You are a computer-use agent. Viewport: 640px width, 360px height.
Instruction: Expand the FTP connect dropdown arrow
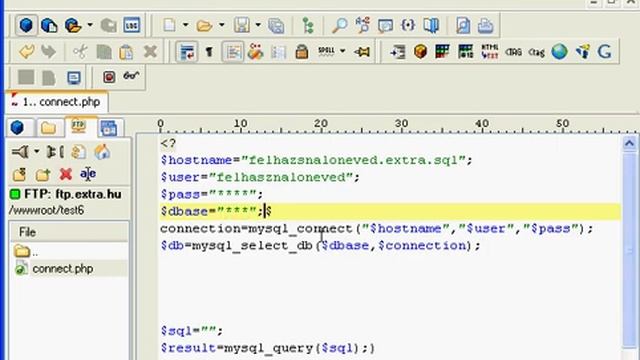[x=37, y=152]
